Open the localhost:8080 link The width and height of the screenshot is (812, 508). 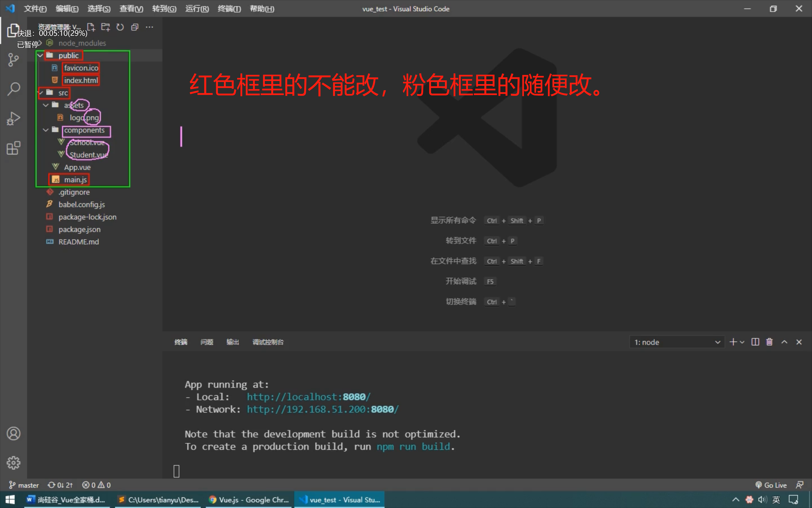pos(309,397)
